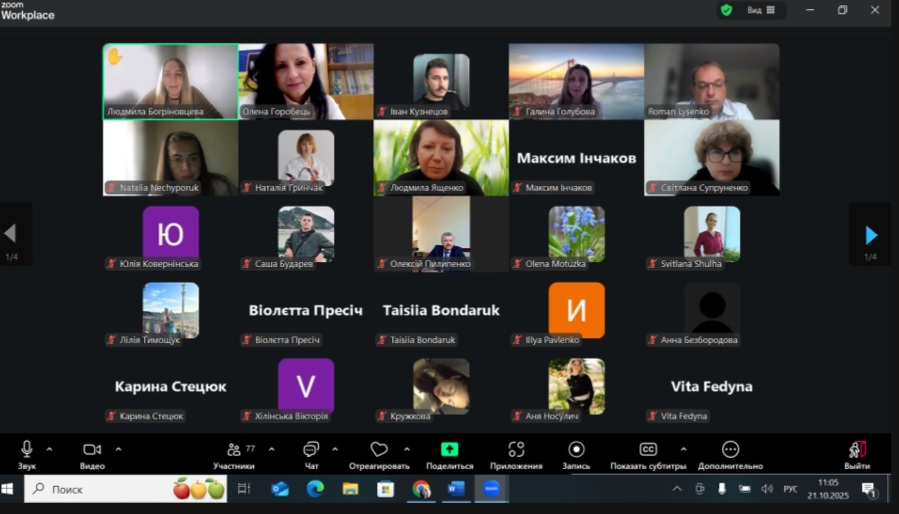Open the Приложения apps icon
This screenshot has width=899, height=514.
point(516,450)
